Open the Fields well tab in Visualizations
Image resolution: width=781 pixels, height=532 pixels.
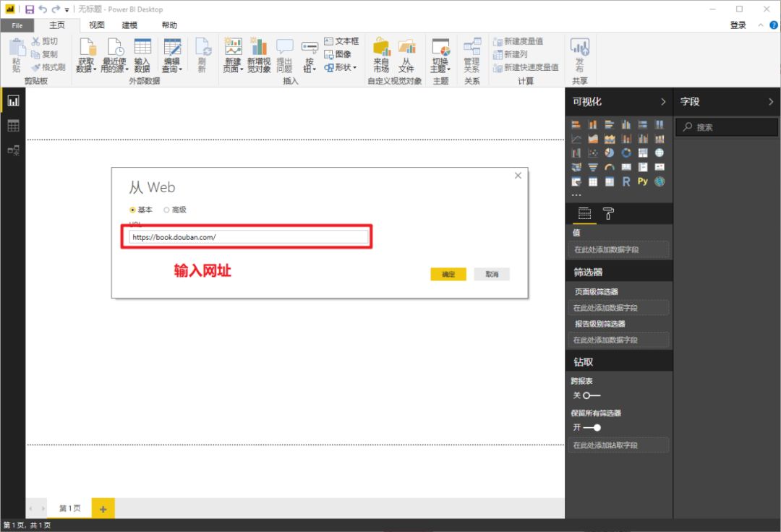pos(584,213)
